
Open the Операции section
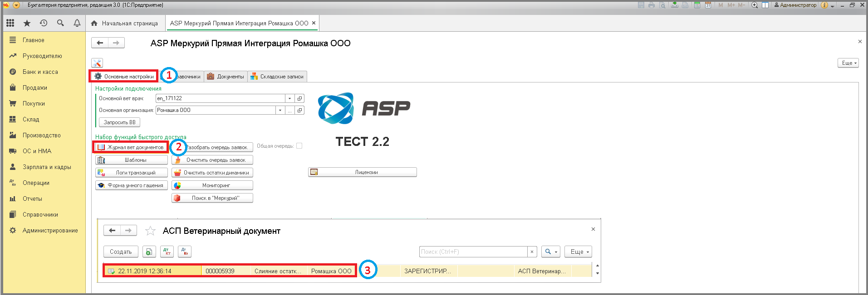(x=36, y=183)
